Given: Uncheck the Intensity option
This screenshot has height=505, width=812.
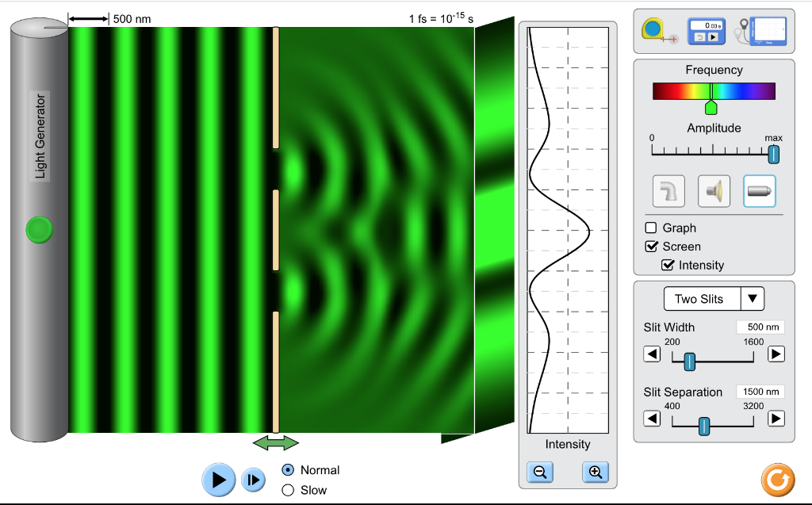Looking at the screenshot, I should [x=668, y=265].
